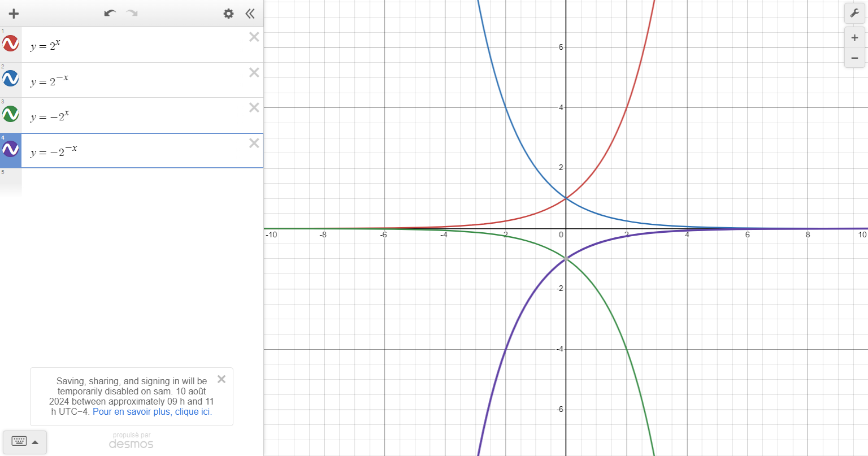
Task: Open 'Pour en savoir plus, clique ici' link
Action: tap(152, 412)
